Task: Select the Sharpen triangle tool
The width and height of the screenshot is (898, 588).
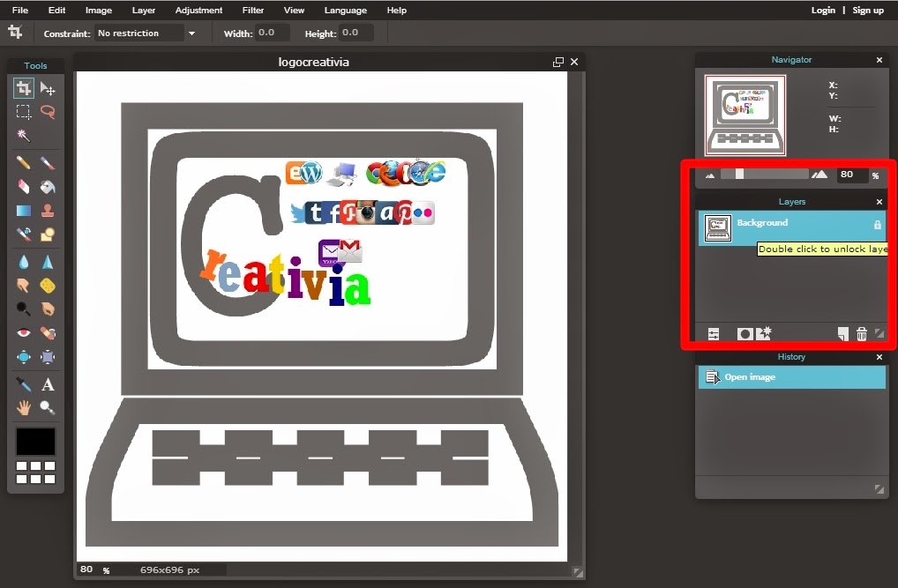Action: pos(48,262)
